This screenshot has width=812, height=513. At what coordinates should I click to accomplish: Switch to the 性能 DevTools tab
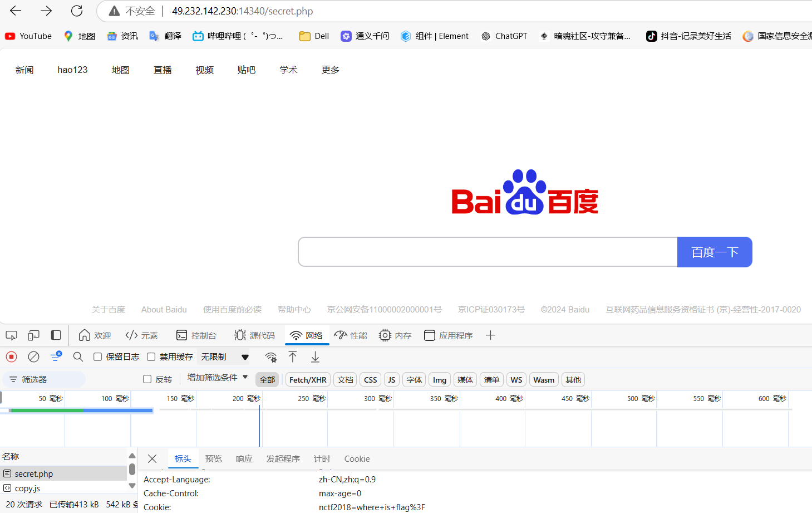351,335
